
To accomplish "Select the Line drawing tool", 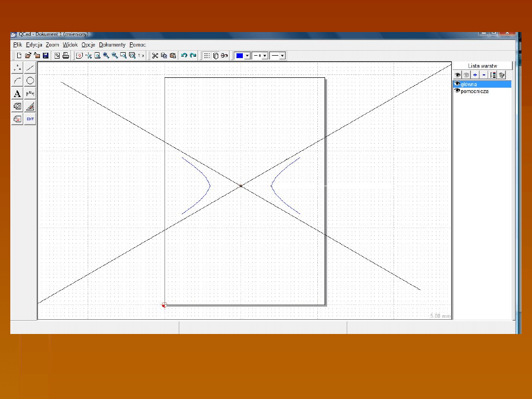I will [30, 68].
